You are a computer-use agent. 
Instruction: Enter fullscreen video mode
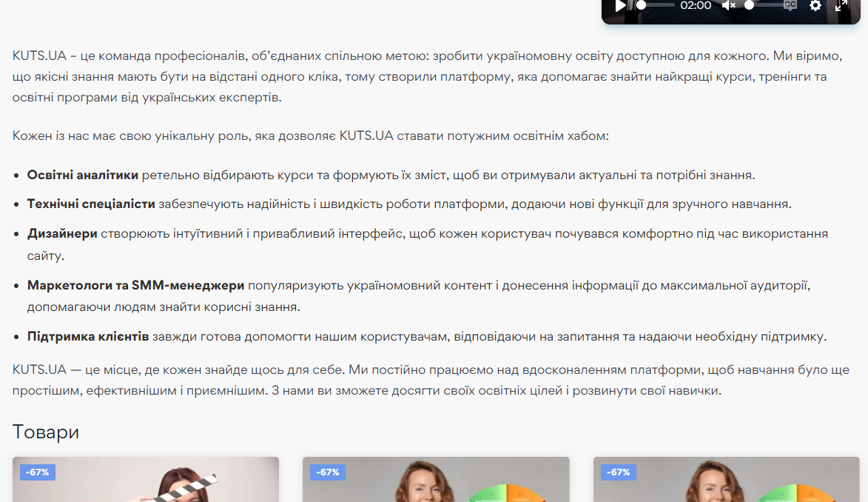pyautogui.click(x=841, y=6)
